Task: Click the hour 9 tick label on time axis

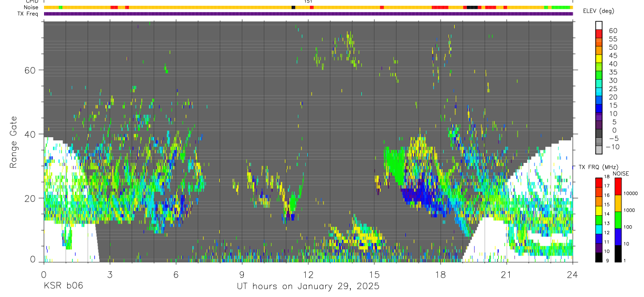Action: tap(242, 274)
